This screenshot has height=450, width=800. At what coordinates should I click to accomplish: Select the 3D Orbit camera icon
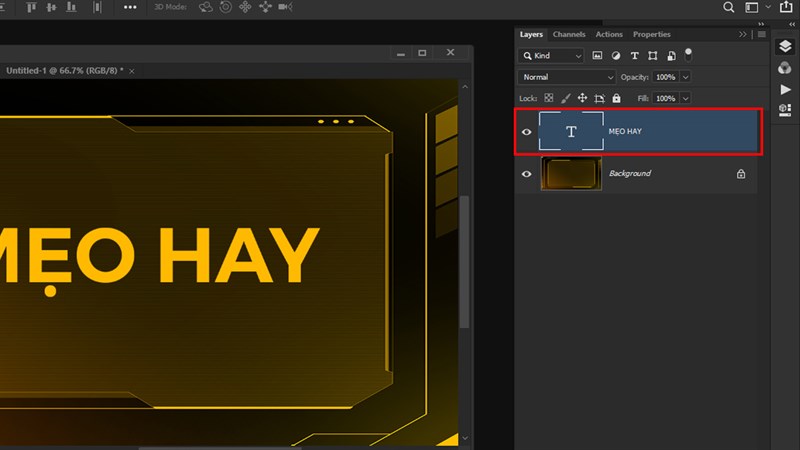click(x=206, y=7)
